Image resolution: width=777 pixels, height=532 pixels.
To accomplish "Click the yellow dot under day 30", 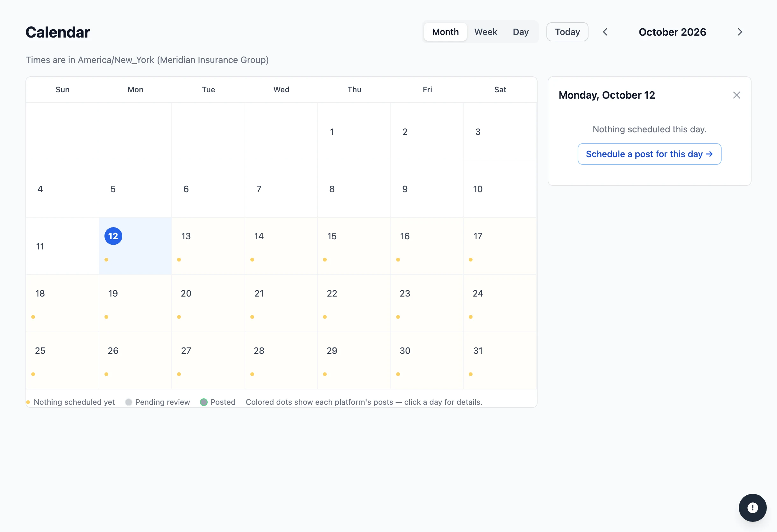I will pos(398,374).
